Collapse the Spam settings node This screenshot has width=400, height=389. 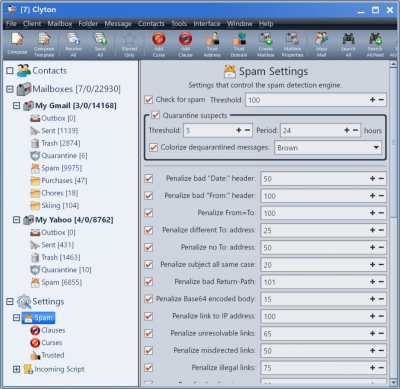click(16, 318)
